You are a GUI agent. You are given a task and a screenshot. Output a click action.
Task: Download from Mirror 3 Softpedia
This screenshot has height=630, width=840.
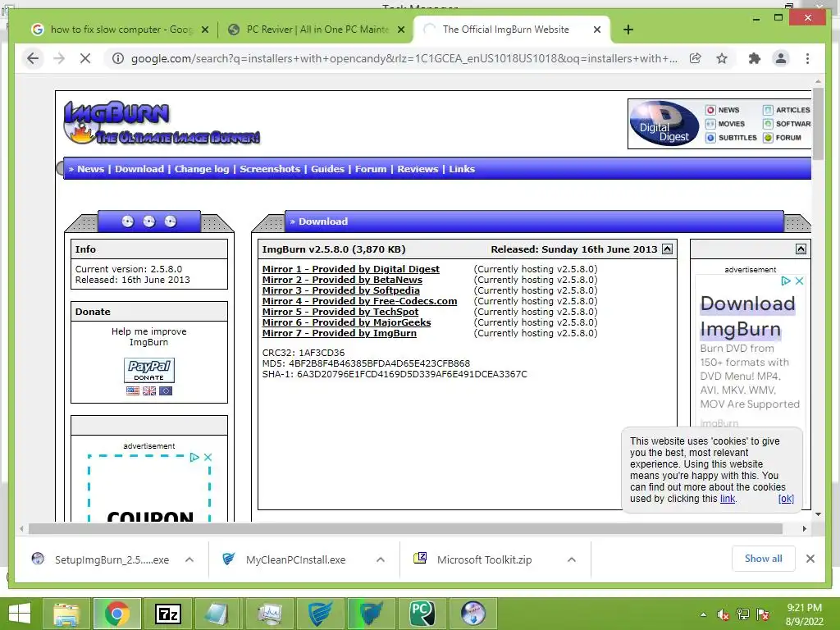[x=340, y=290]
